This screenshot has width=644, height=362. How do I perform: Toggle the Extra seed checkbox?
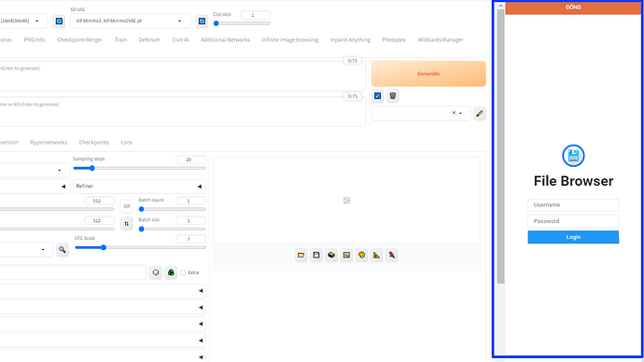pyautogui.click(x=183, y=272)
